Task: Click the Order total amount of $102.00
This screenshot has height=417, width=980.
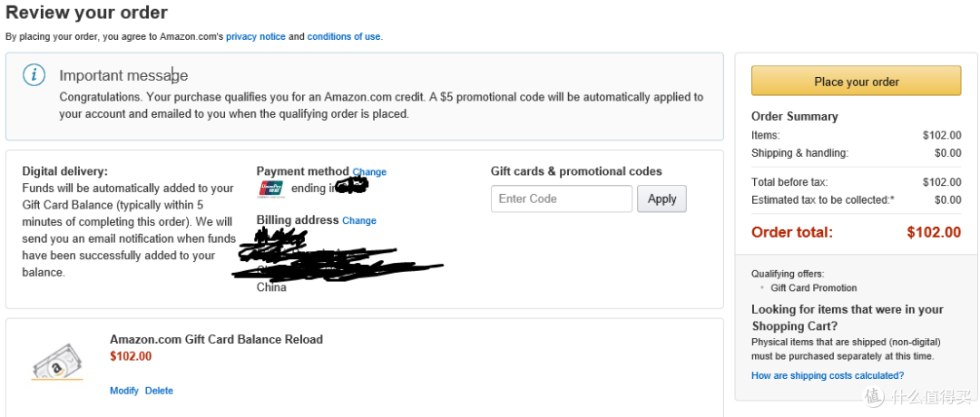Action: [x=934, y=232]
